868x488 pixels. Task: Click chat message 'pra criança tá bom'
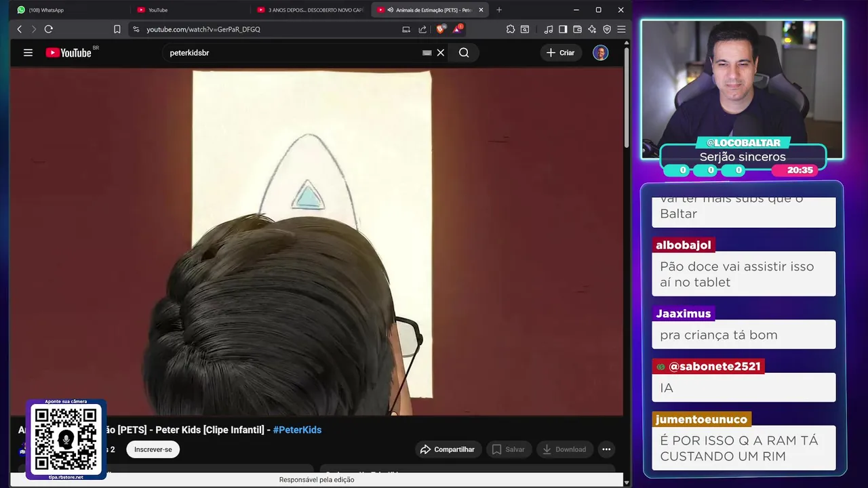[x=744, y=335]
